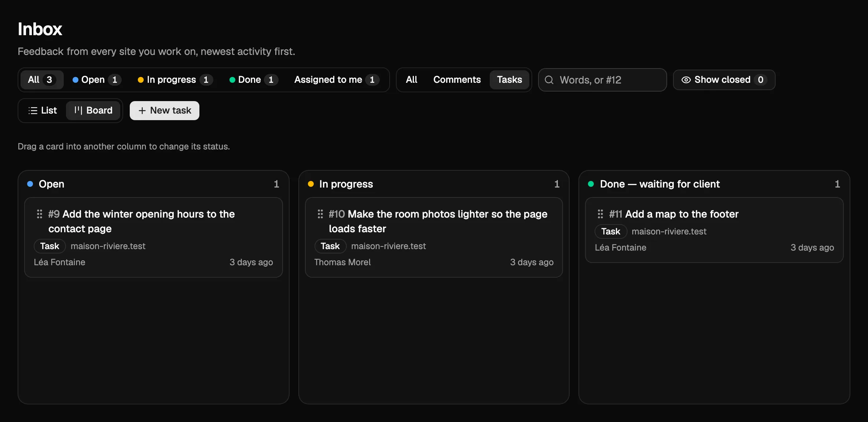Click the plus icon on New task
Viewport: 868px width, 422px height.
tap(142, 111)
